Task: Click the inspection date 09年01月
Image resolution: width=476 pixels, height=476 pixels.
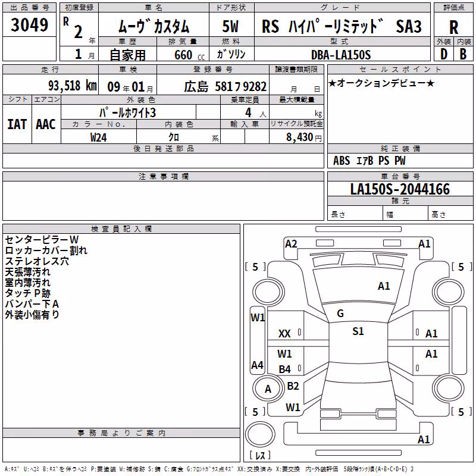Action: tap(130, 87)
